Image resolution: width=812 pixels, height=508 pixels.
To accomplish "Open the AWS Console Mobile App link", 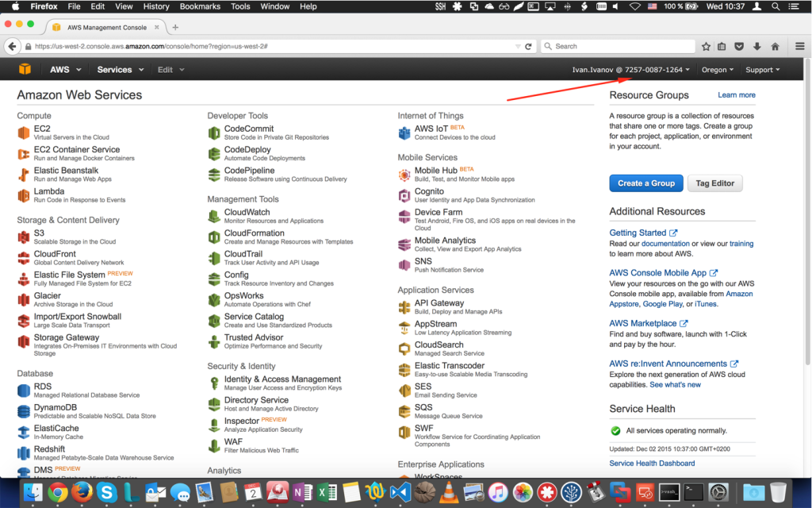I will click(664, 273).
